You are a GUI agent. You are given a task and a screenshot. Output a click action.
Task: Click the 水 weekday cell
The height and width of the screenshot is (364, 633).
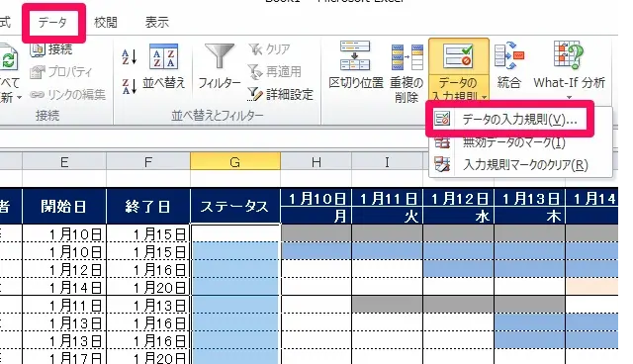459,216
